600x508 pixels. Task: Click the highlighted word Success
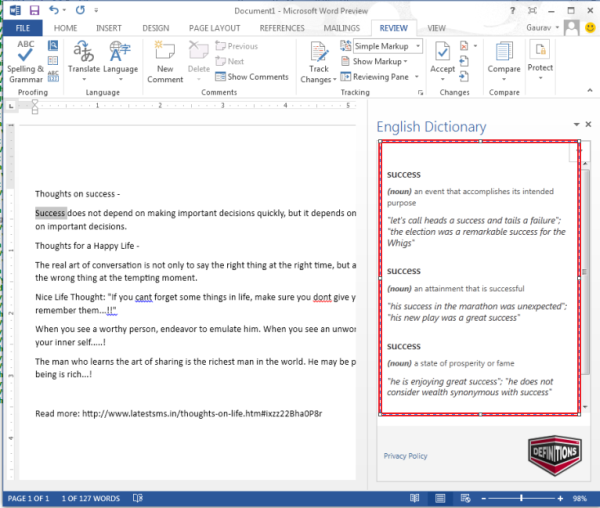point(50,213)
